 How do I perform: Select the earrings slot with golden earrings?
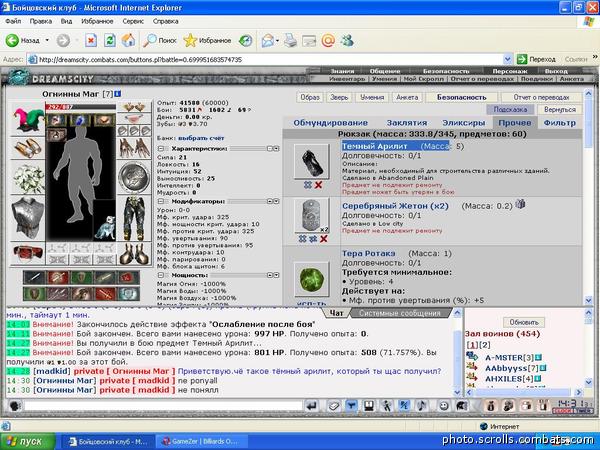(x=134, y=107)
